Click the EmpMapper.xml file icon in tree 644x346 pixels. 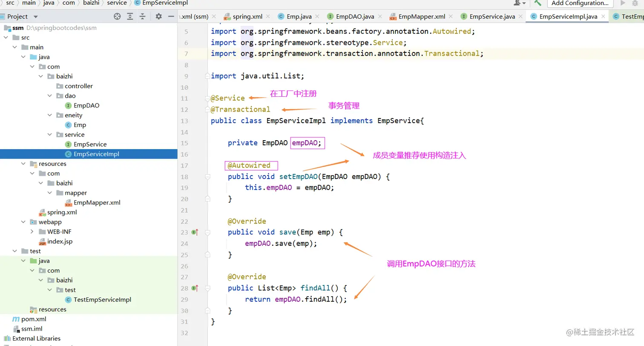click(x=68, y=203)
